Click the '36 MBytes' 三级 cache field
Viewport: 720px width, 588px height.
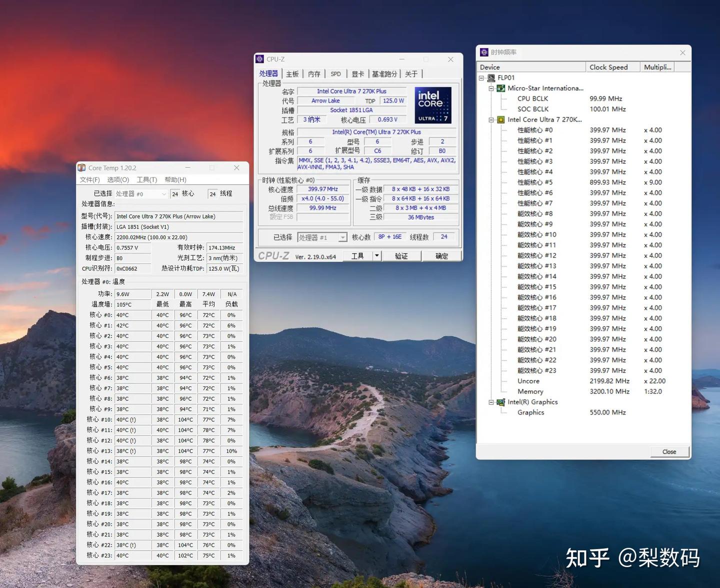[421, 217]
